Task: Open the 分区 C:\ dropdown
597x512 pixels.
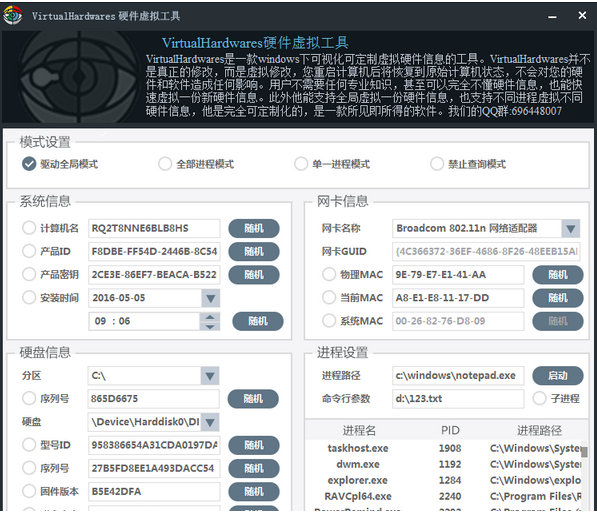Action: [210, 376]
